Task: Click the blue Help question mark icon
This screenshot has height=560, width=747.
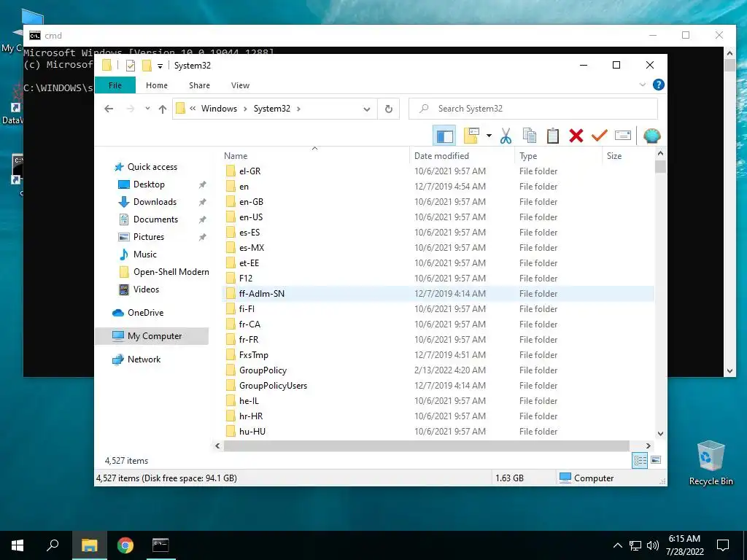Action: coord(659,85)
